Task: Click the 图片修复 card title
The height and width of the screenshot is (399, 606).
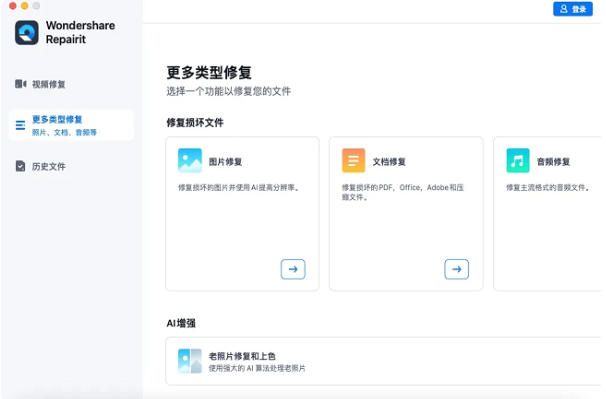Action: (x=225, y=162)
